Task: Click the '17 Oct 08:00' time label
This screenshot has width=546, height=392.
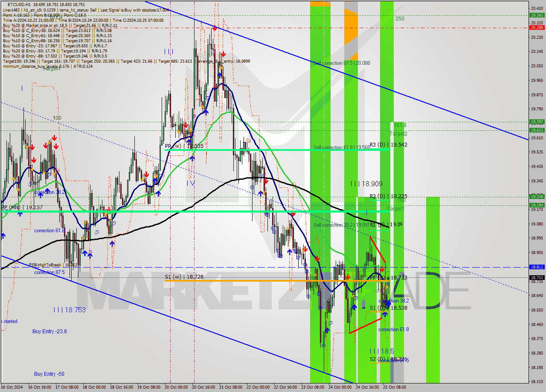Action: [x=66, y=387]
